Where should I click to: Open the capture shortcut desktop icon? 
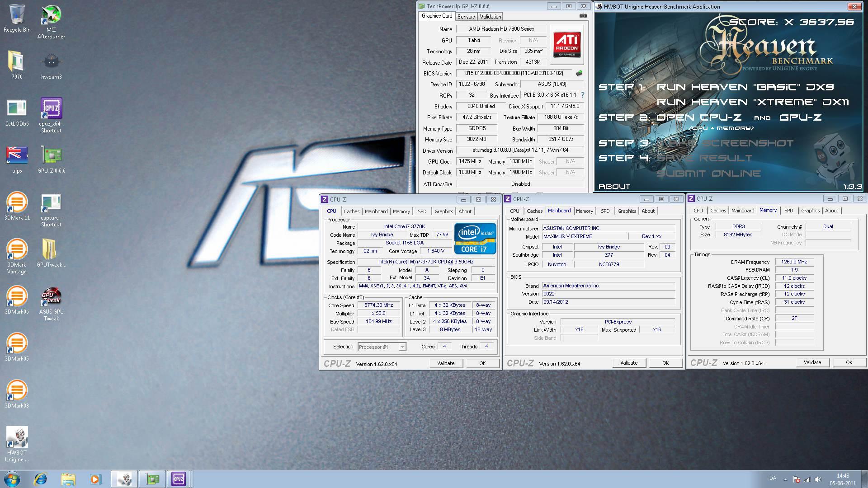pyautogui.click(x=51, y=210)
